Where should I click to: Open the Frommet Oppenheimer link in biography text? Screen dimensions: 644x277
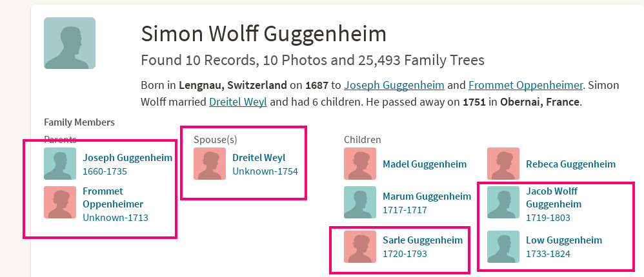(x=525, y=85)
